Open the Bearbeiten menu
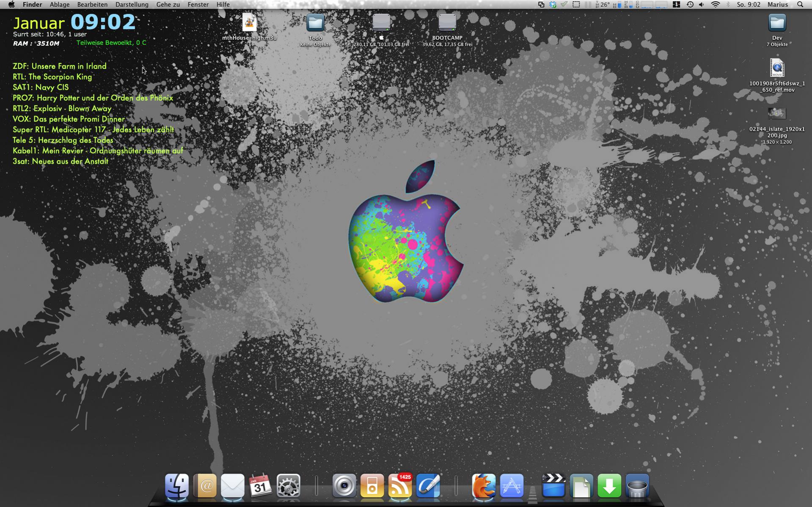Viewport: 812px width, 507px height. (x=92, y=5)
